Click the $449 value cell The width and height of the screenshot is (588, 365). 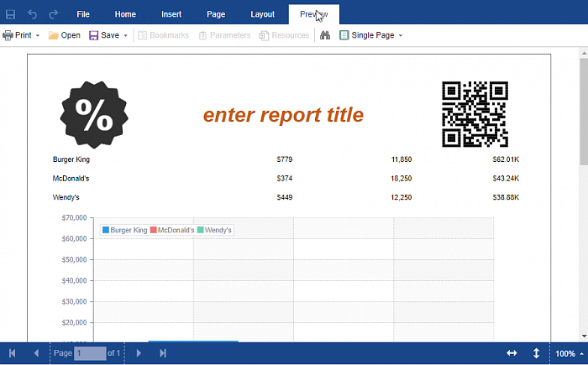285,197
